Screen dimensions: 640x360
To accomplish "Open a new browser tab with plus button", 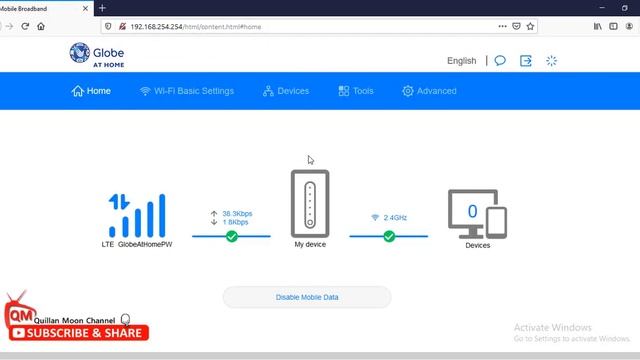I will coord(102,8).
